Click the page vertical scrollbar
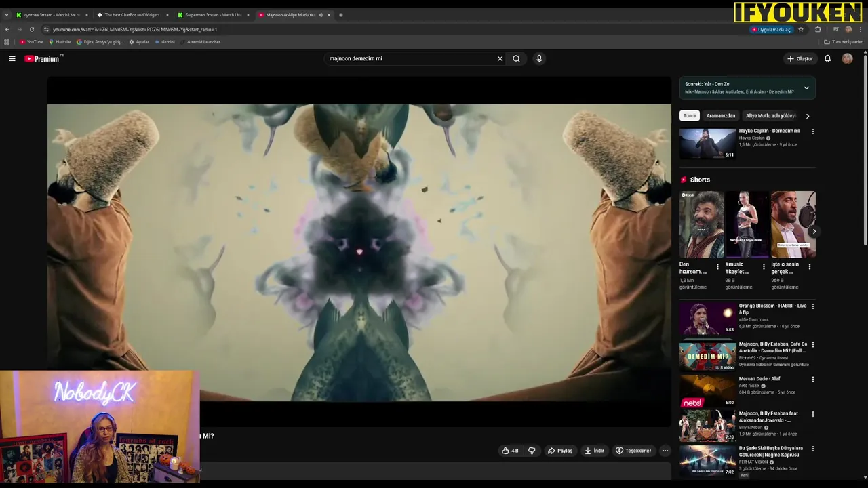The image size is (868, 488). [x=865, y=149]
